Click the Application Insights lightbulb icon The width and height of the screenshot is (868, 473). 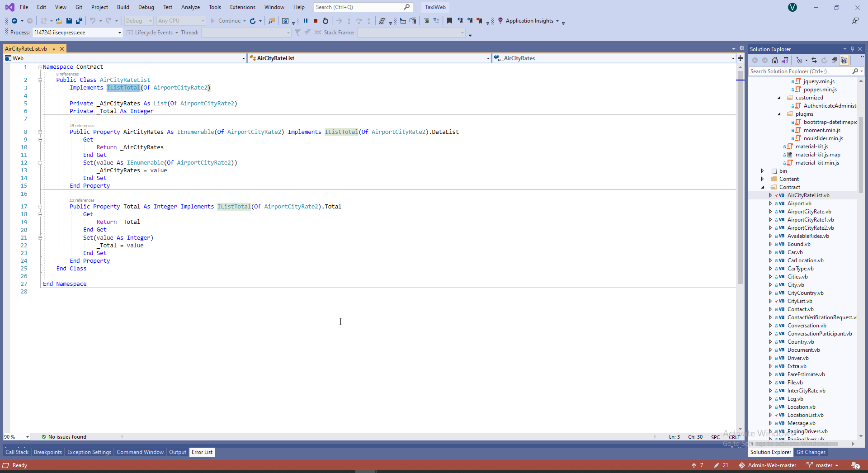(x=500, y=21)
